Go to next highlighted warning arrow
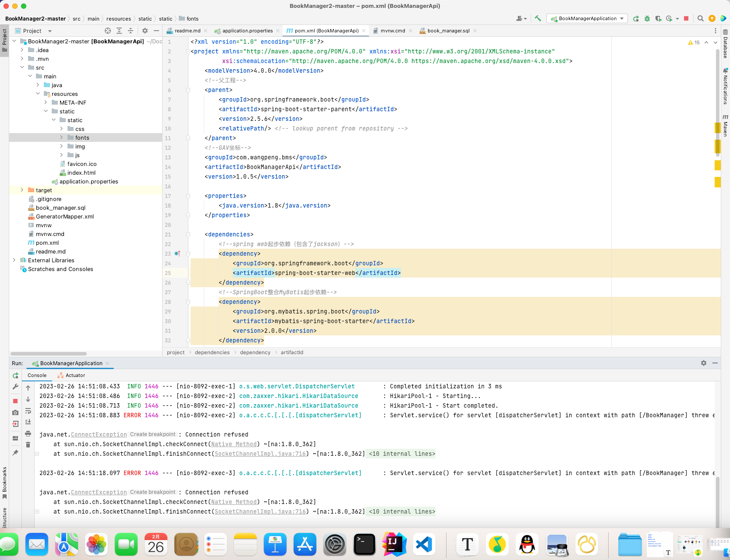 pyautogui.click(x=716, y=42)
